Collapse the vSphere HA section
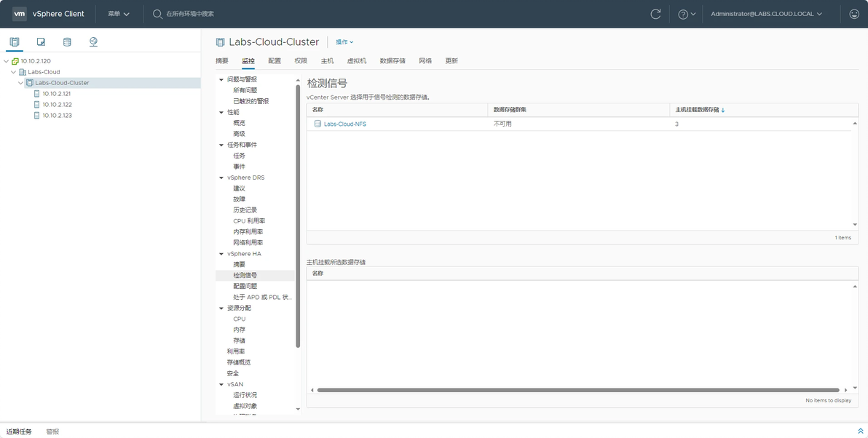The width and height of the screenshot is (868, 438). pyautogui.click(x=221, y=254)
